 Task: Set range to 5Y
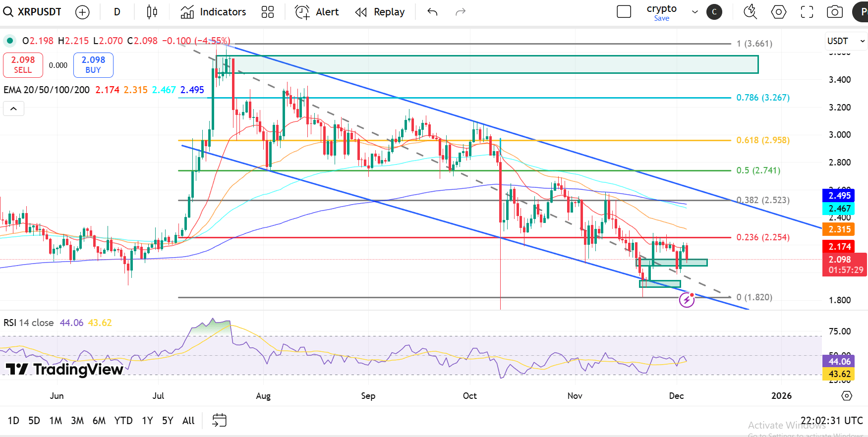click(168, 421)
